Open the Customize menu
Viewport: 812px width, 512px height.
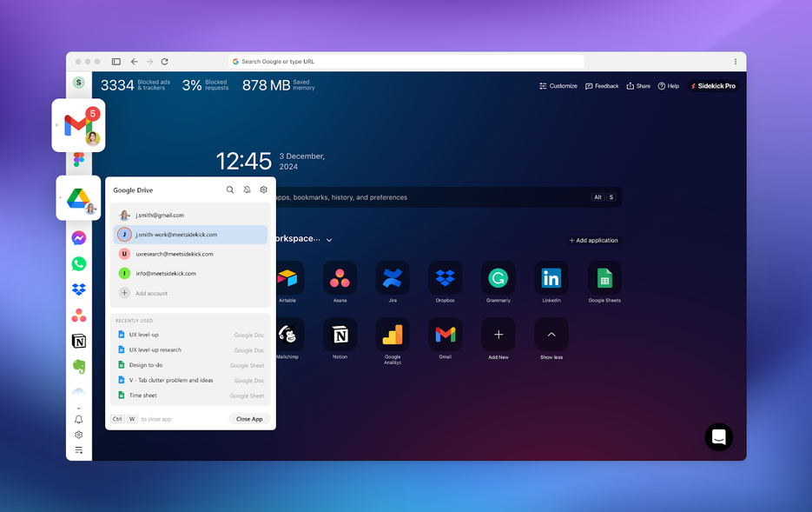(557, 86)
